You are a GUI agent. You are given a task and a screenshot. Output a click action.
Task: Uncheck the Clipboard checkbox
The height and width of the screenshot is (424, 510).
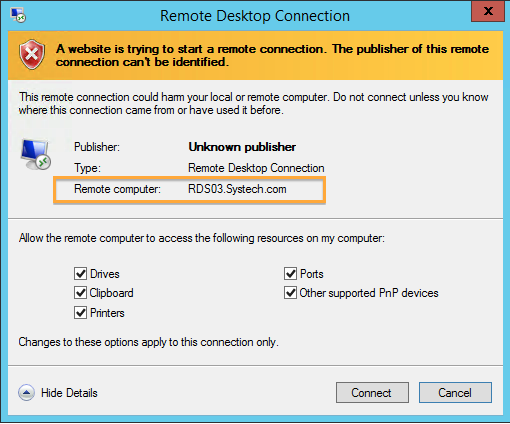tap(80, 293)
